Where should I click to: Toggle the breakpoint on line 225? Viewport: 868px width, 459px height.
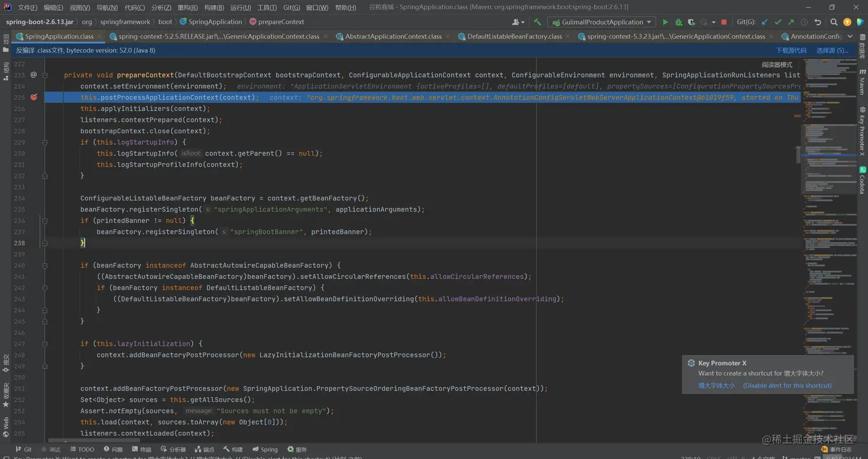pos(33,97)
